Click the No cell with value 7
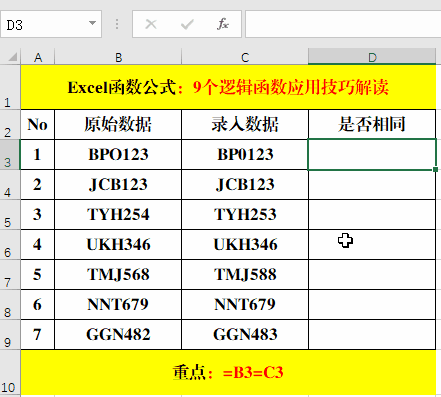Viewport: 441px width, 397px height. (38, 334)
